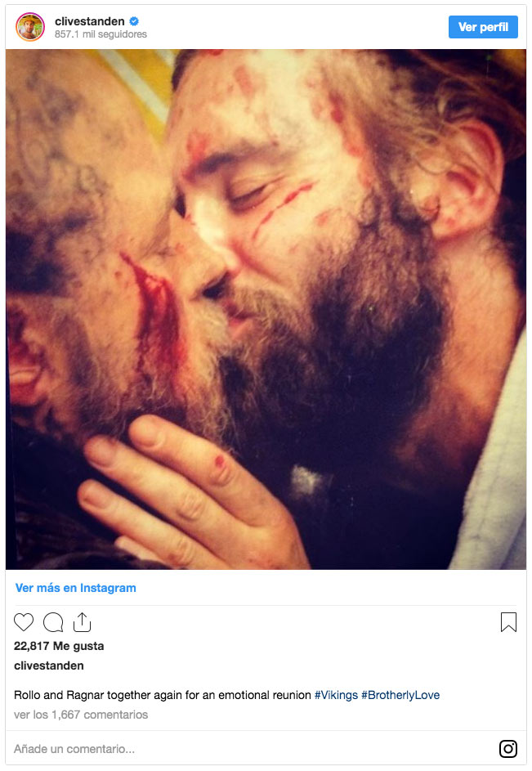Viewport: 532px width, 771px height.
Task: Click the clivestanden username in the header
Action: 88,20
